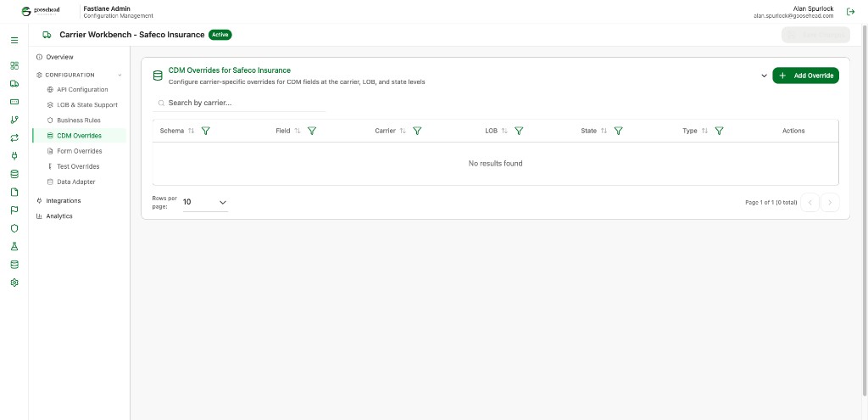The height and width of the screenshot is (420, 868).
Task: Click 'Page 1 of 1 (0 total)' text
Action: click(771, 203)
